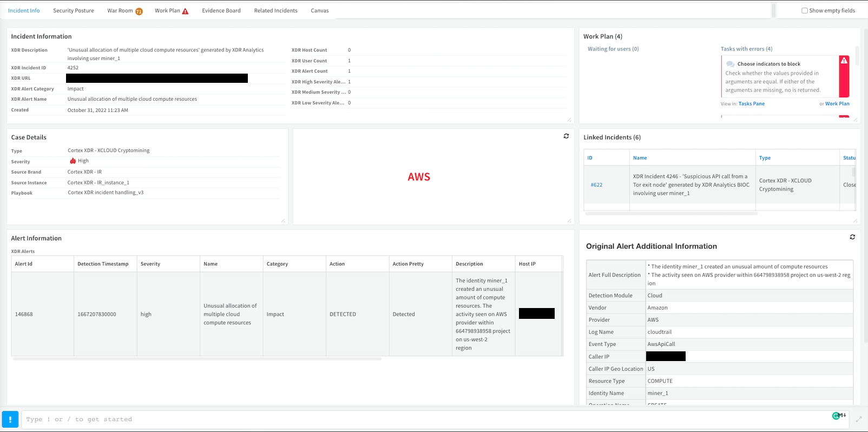
Task: Open the Tasks Pane link
Action: click(752, 104)
